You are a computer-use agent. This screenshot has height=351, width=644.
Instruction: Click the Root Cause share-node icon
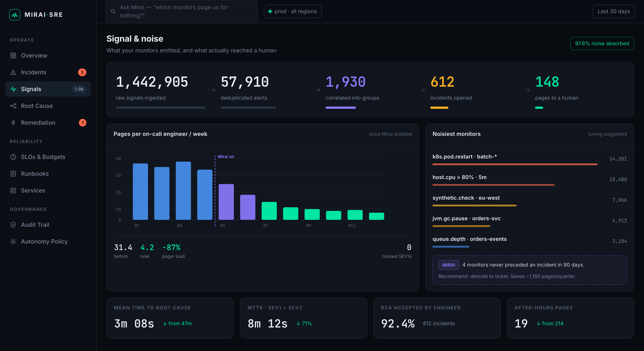(x=13, y=106)
